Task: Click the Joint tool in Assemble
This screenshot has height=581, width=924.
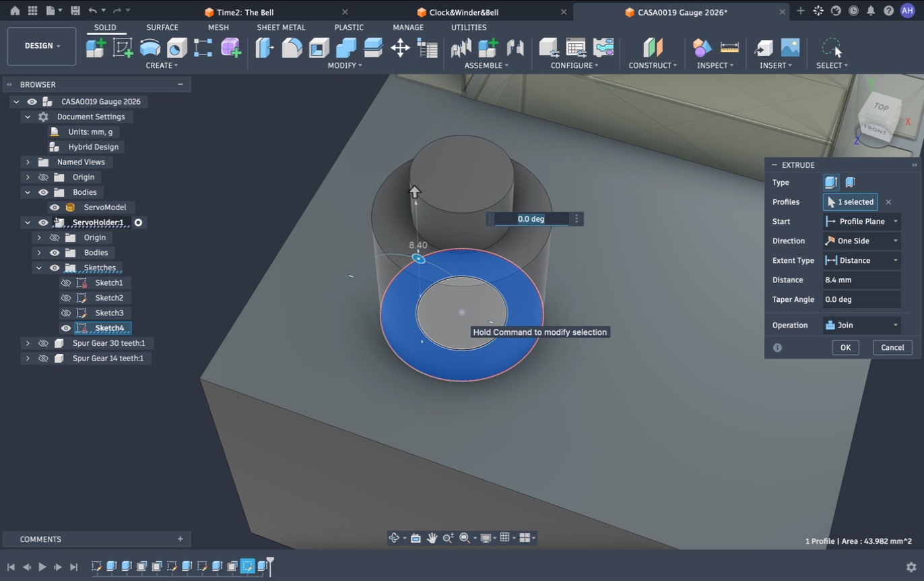Action: pos(515,48)
